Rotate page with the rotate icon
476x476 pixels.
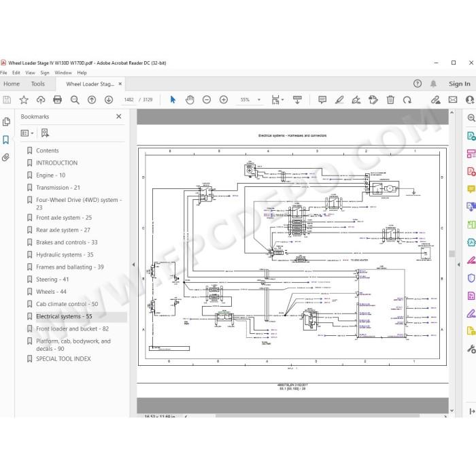coord(407,99)
